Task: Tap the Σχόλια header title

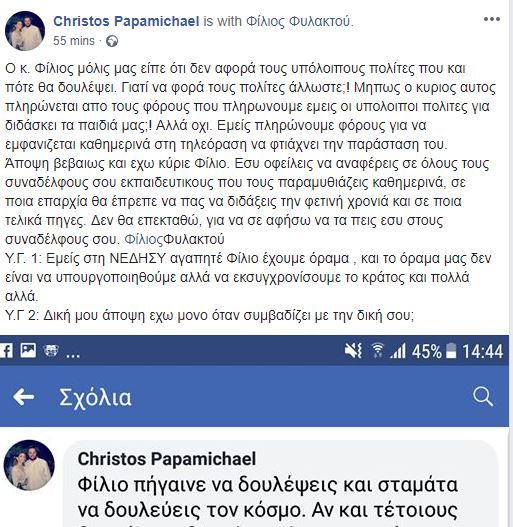Action: (x=95, y=397)
